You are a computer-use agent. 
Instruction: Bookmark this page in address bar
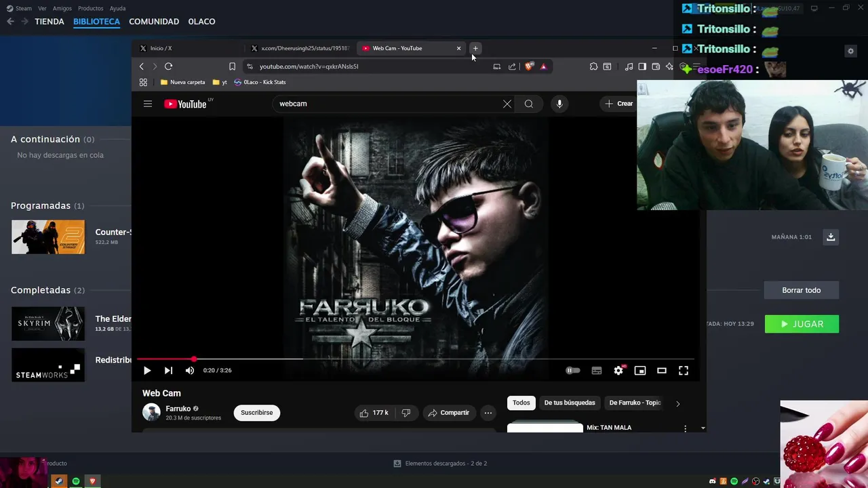(232, 66)
